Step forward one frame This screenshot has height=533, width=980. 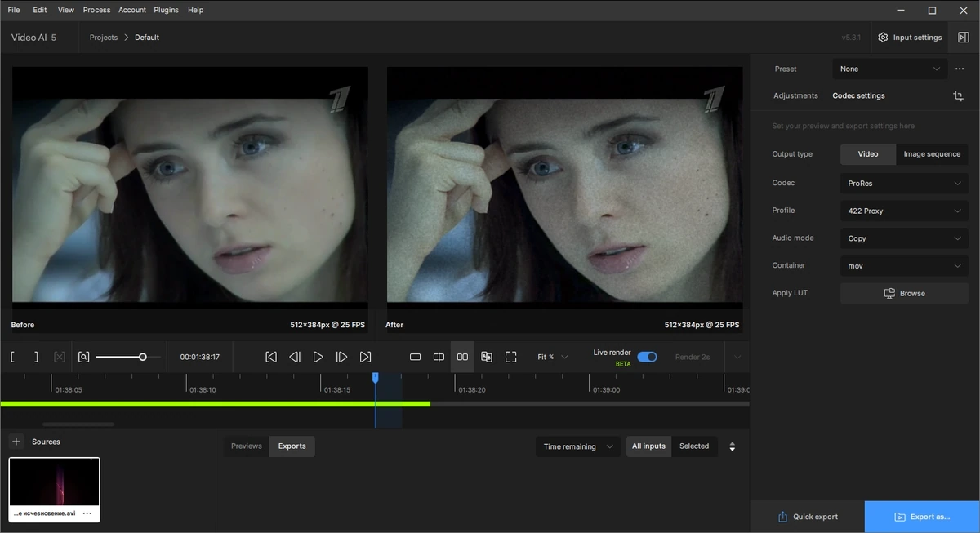pyautogui.click(x=342, y=357)
